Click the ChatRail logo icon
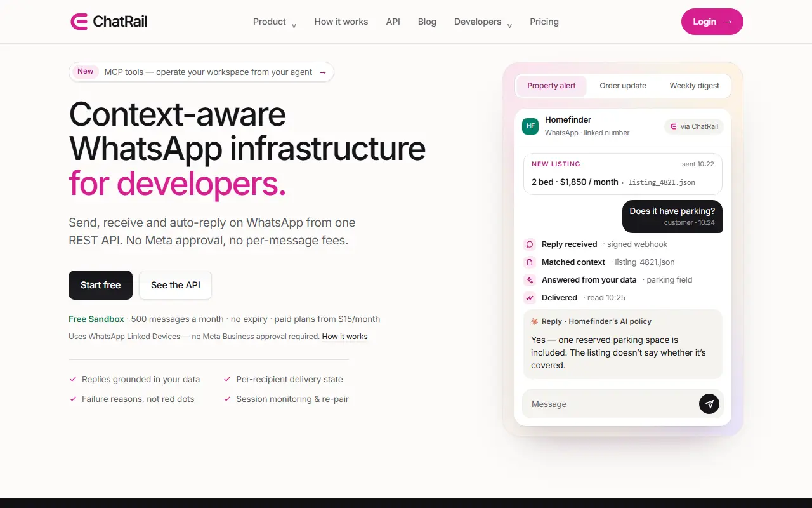The image size is (812, 508). pyautogui.click(x=79, y=22)
